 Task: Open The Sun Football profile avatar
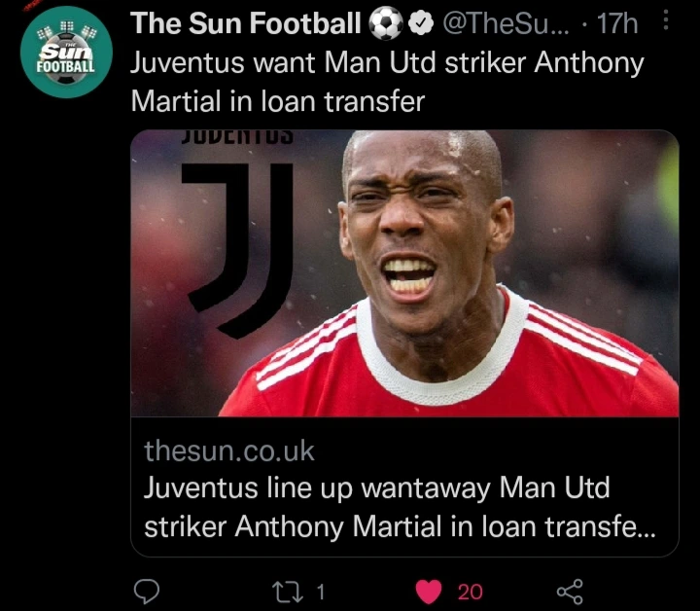tap(66, 52)
